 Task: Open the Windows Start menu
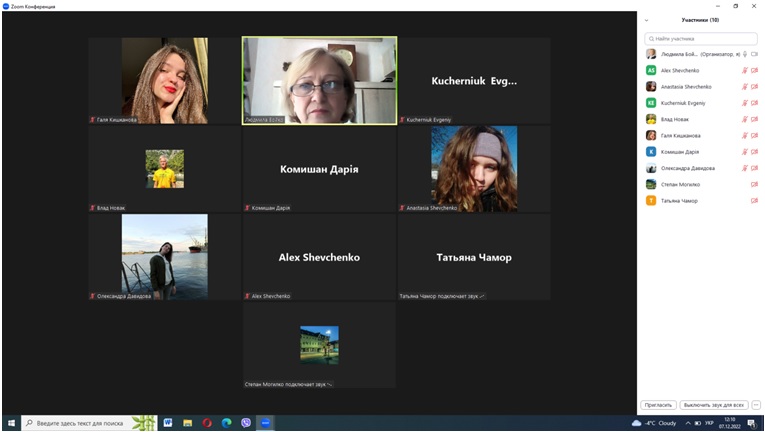11,423
